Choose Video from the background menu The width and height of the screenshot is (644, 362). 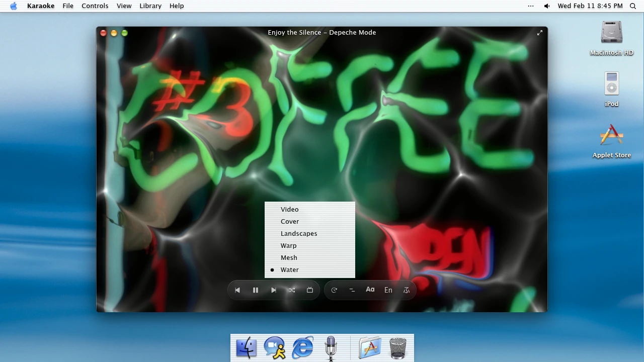click(310, 209)
